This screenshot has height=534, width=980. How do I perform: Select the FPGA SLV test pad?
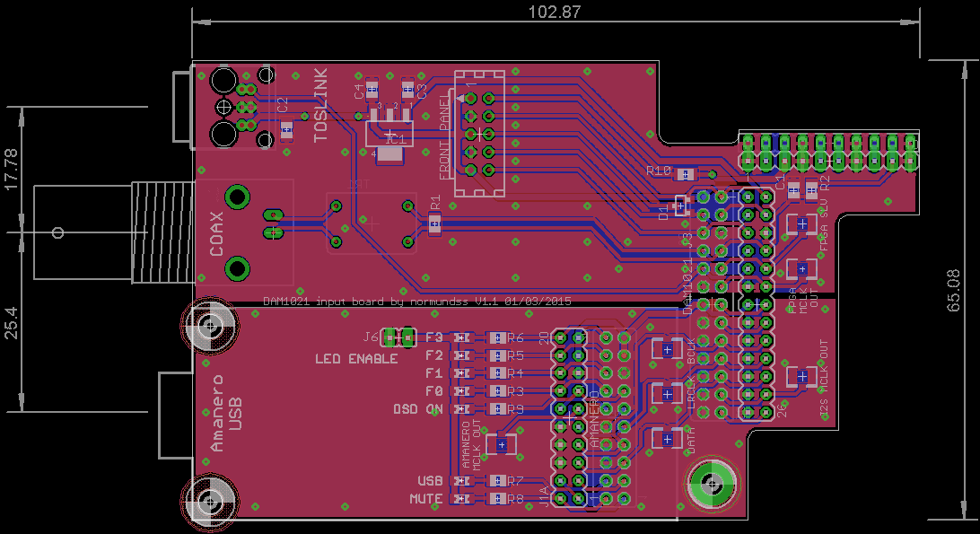[802, 223]
